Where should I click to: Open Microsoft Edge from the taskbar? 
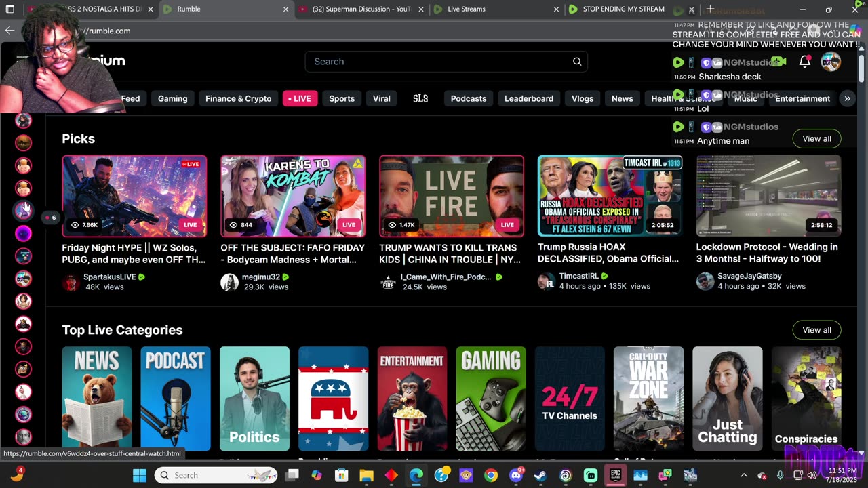(416, 475)
